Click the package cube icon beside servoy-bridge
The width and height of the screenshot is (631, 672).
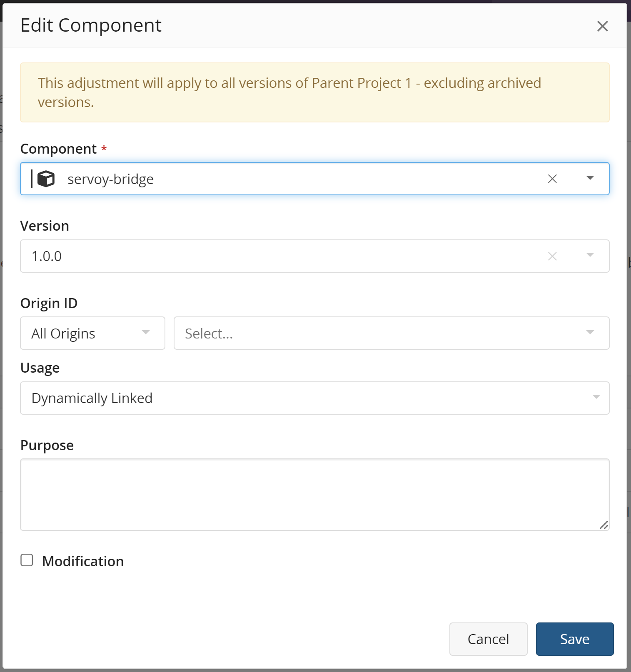coord(46,179)
